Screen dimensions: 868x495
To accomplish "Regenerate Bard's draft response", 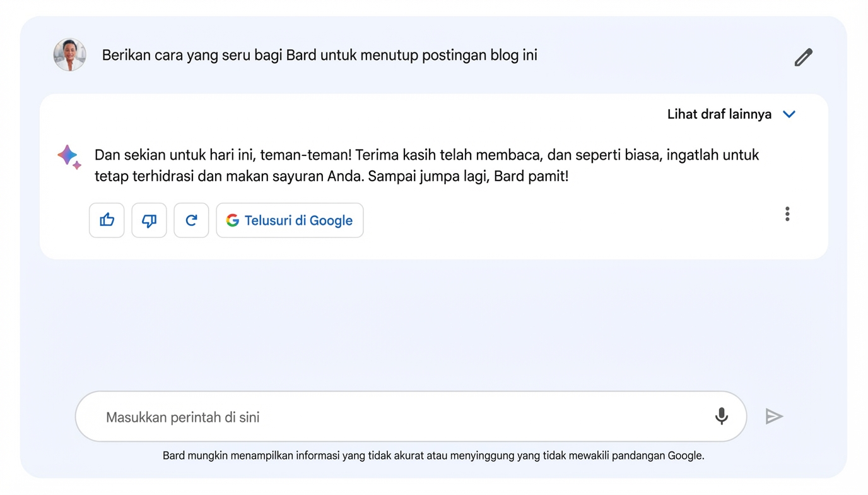I will click(191, 220).
